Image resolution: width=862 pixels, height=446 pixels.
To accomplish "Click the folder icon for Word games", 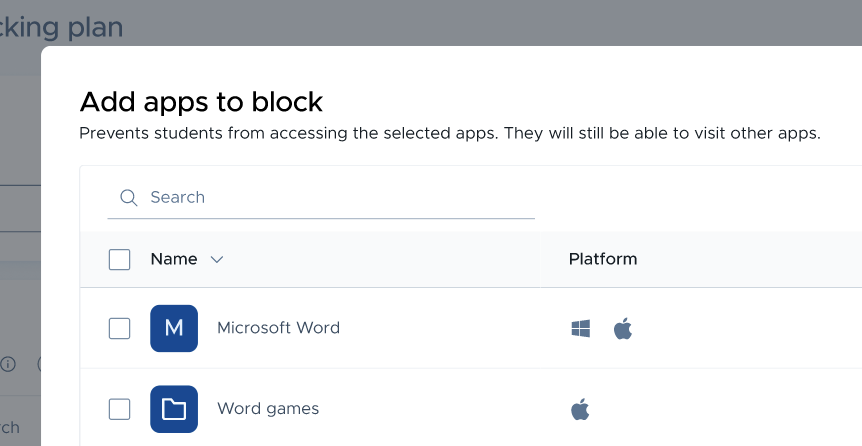I will 174,409.
